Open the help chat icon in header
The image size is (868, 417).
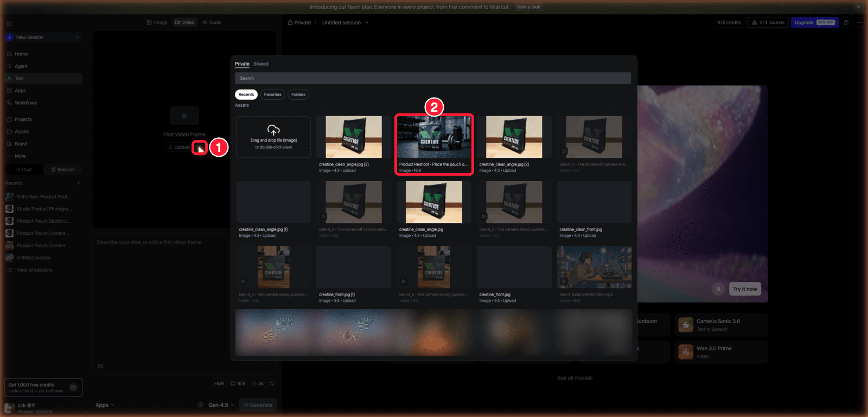pos(846,22)
